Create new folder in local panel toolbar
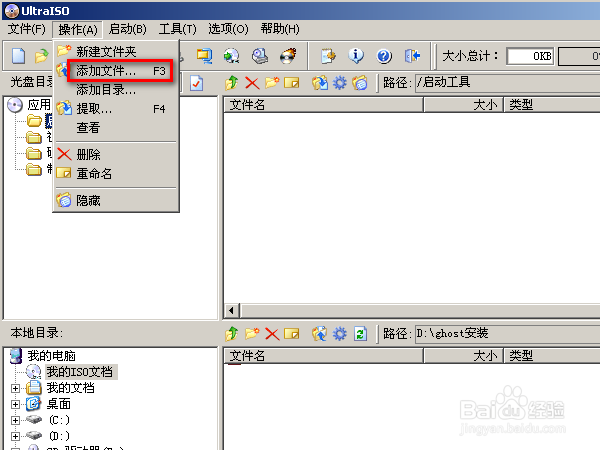600x450 pixels. pos(252,334)
